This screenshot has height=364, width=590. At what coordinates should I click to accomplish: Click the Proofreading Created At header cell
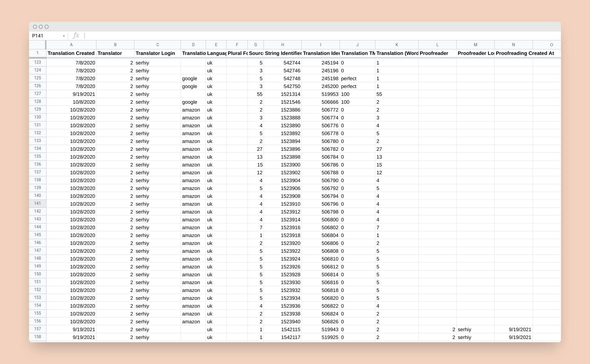click(x=513, y=53)
